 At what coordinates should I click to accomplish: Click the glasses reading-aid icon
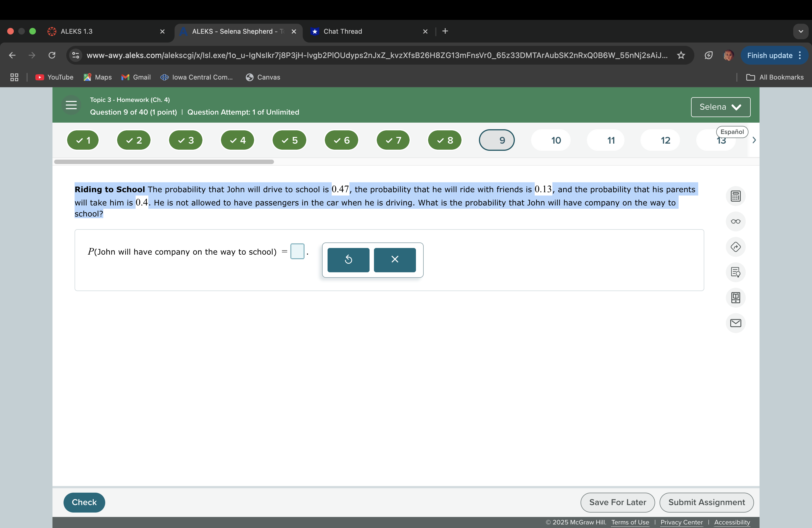click(735, 221)
